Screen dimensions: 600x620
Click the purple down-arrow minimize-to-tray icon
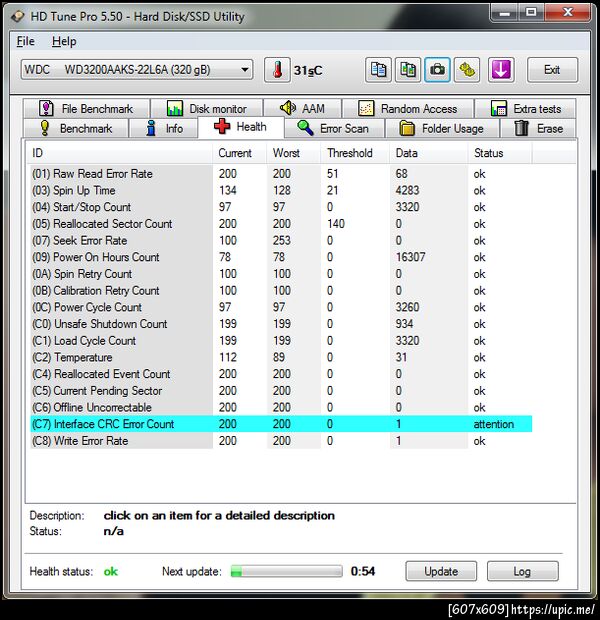coord(501,70)
